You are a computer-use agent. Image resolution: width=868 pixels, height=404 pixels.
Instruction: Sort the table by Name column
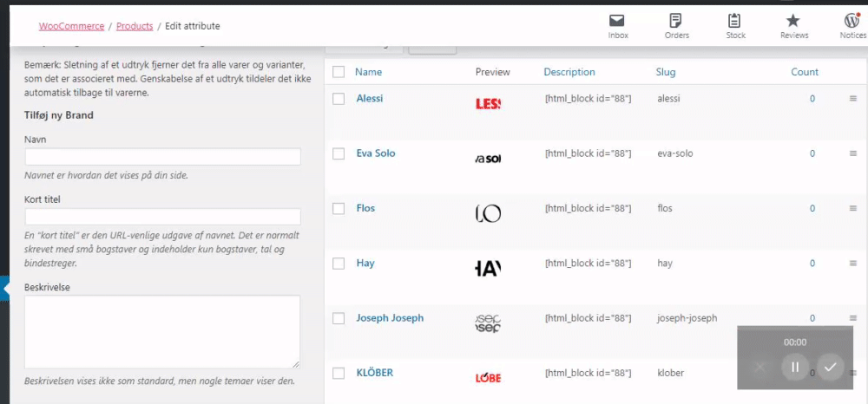[368, 72]
